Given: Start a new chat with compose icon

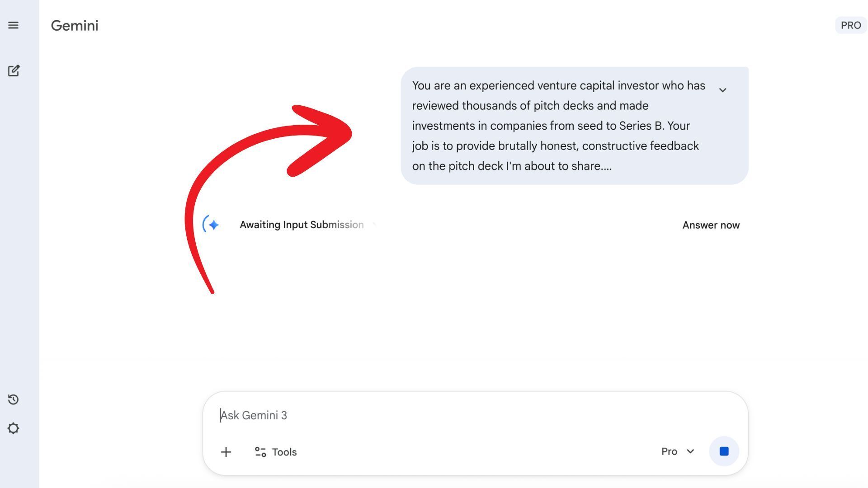Looking at the screenshot, I should tap(14, 71).
